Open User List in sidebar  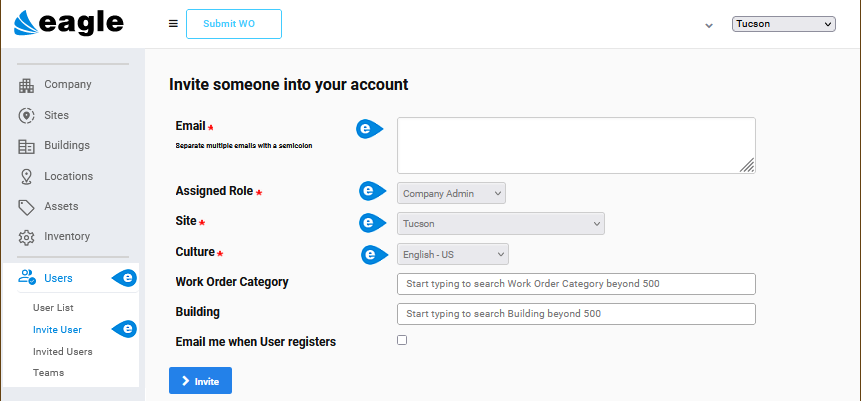tap(53, 308)
